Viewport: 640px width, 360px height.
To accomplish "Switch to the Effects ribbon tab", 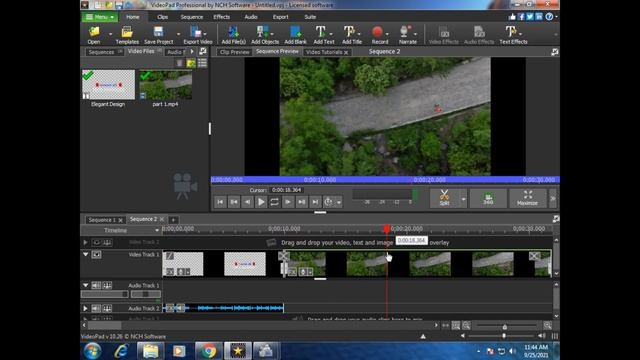I will pyautogui.click(x=221, y=17).
